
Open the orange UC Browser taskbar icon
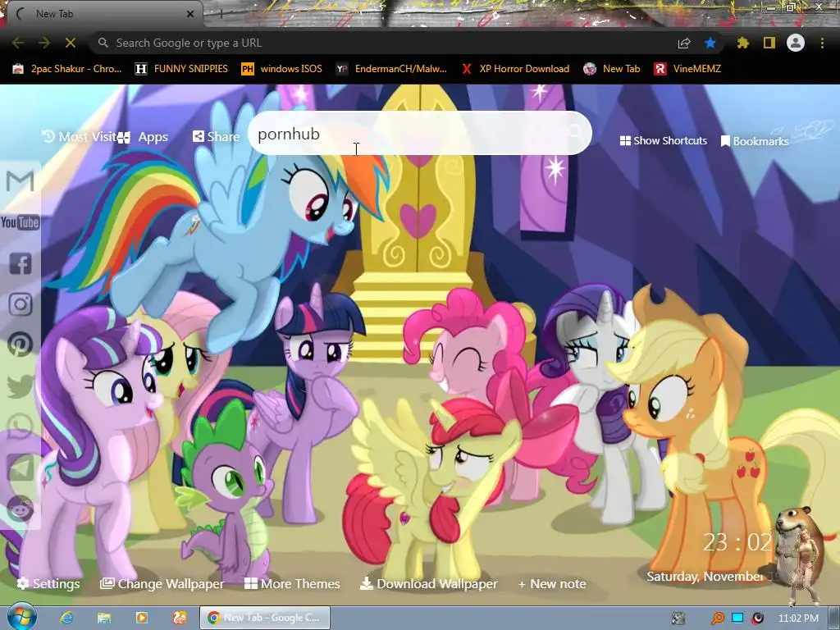pyautogui.click(x=180, y=618)
